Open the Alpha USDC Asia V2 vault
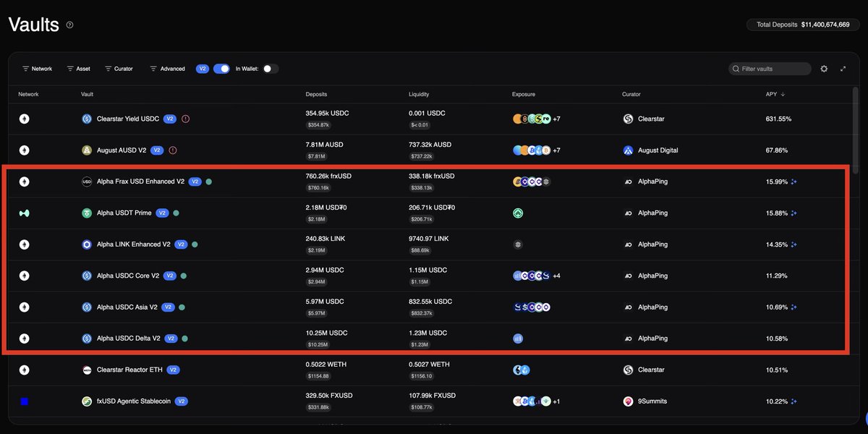 (x=127, y=307)
